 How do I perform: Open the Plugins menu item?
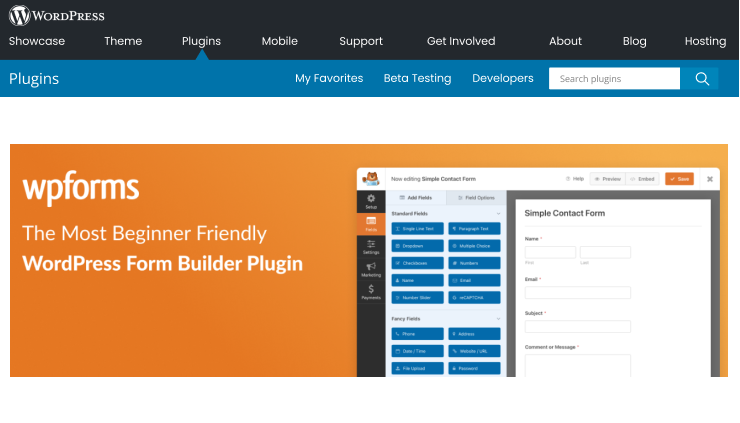pos(202,41)
